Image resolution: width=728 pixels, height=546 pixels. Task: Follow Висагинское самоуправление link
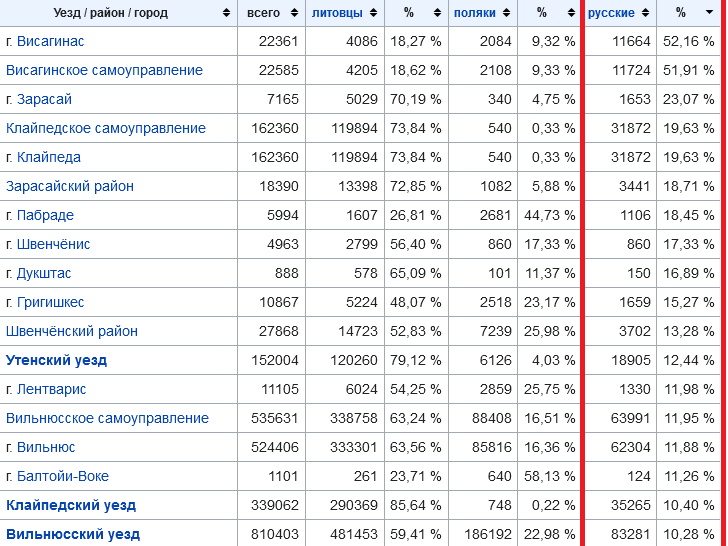(x=104, y=70)
